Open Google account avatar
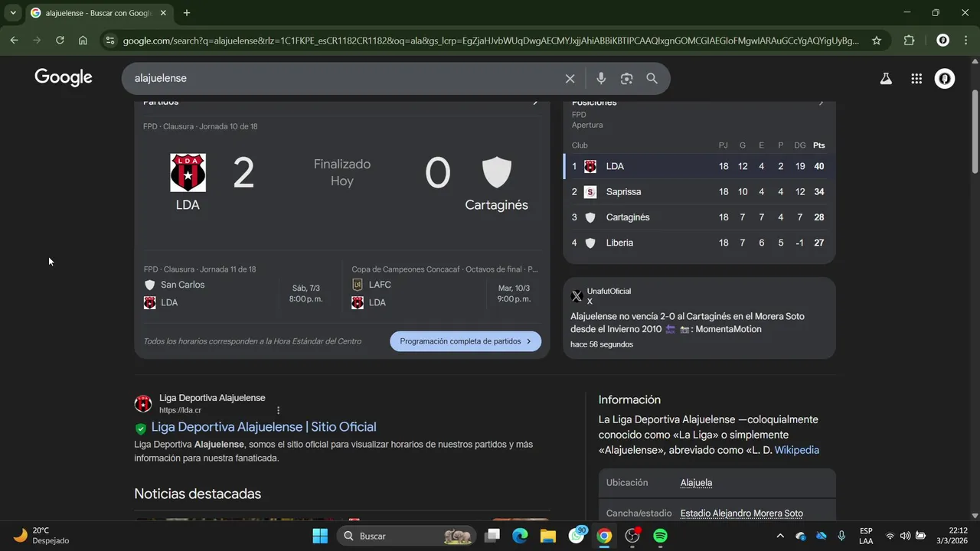Viewport: 980px width, 551px height. coord(945,78)
